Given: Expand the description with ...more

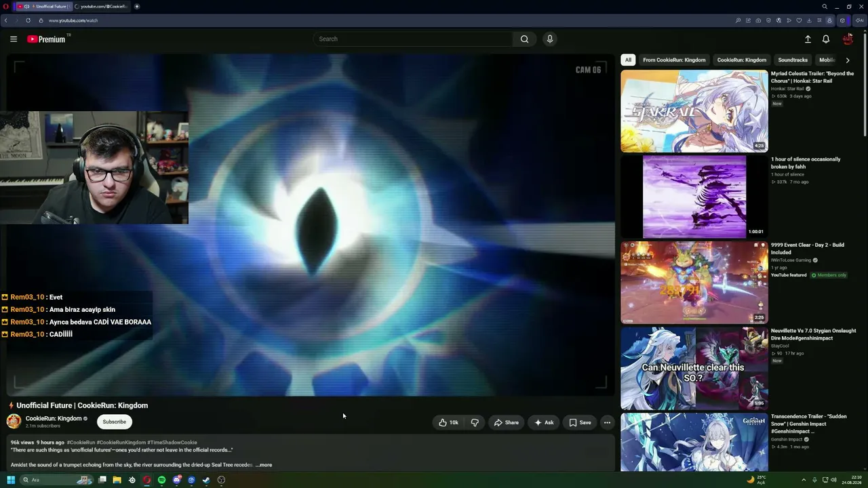Looking at the screenshot, I should pyautogui.click(x=264, y=465).
